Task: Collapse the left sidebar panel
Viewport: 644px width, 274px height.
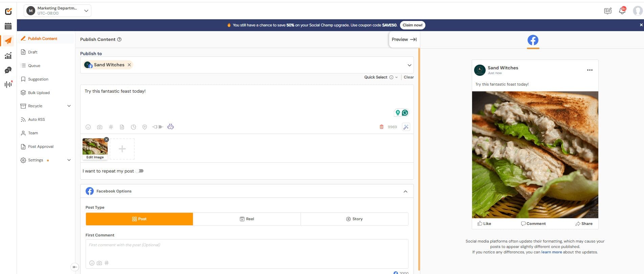Action: coord(75,267)
